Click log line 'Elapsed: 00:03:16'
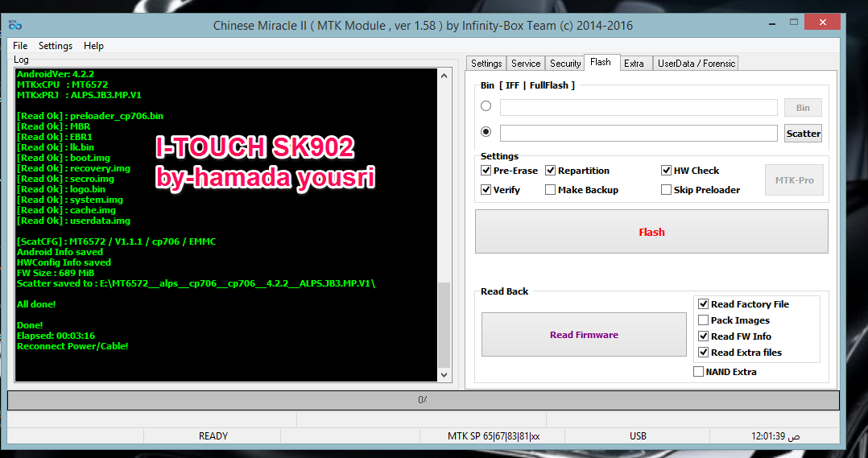 56,336
